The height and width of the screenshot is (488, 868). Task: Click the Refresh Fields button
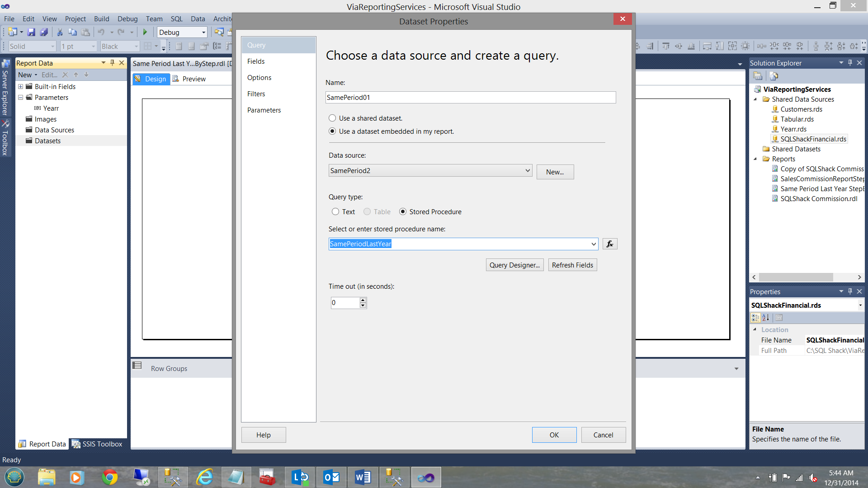click(x=572, y=265)
